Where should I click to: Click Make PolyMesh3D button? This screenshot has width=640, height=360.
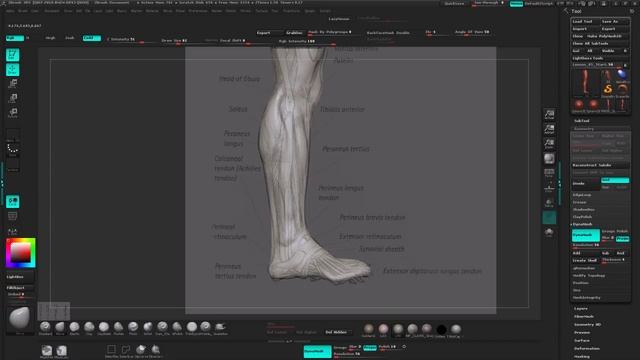point(607,36)
